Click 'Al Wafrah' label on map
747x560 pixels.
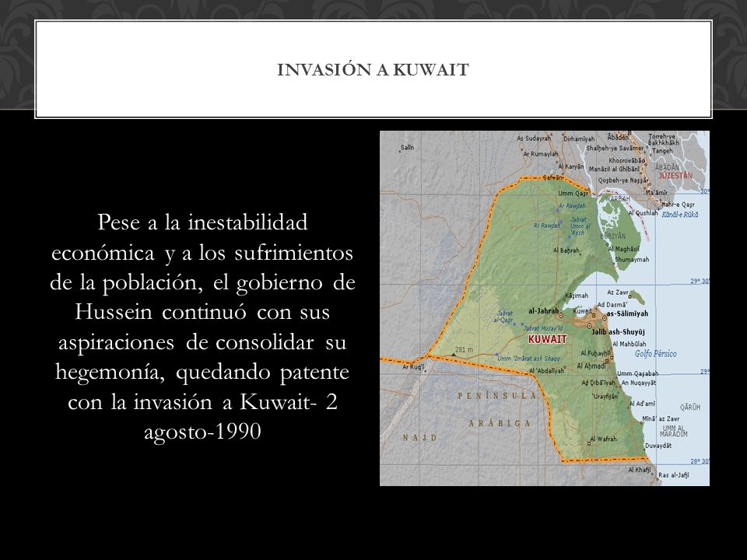point(603,439)
